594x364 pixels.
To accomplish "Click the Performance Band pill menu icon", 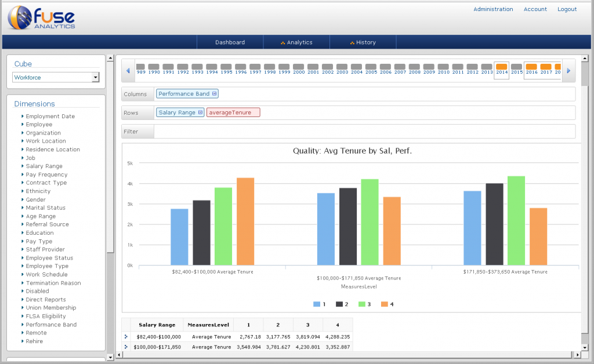I will [x=215, y=93].
